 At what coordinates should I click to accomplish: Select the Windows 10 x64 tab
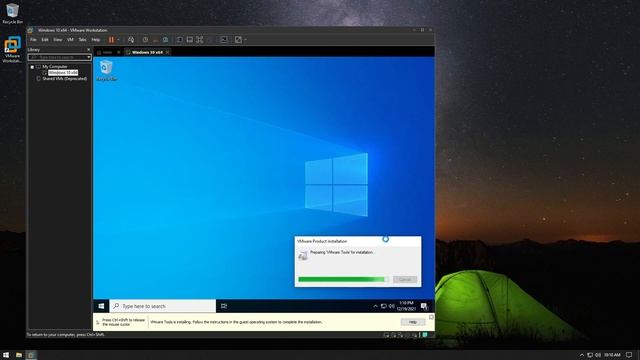point(147,52)
